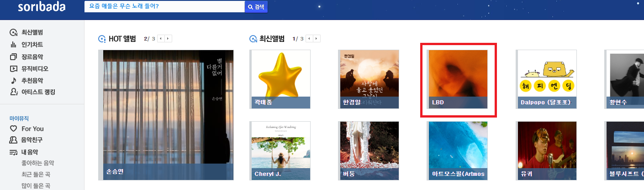The width and height of the screenshot is (644, 190).
Task: Open For You heart icon
Action: point(13,129)
